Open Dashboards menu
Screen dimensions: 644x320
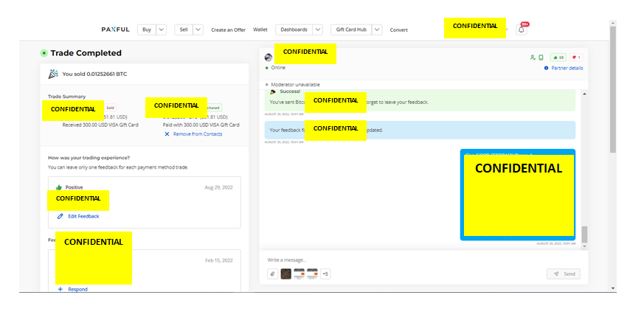[x=294, y=29]
